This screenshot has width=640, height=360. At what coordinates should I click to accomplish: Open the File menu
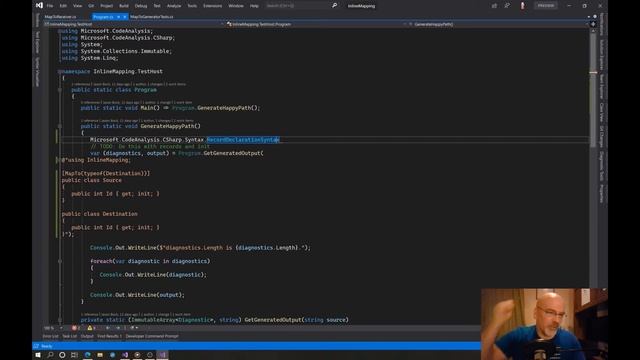point(50,6)
